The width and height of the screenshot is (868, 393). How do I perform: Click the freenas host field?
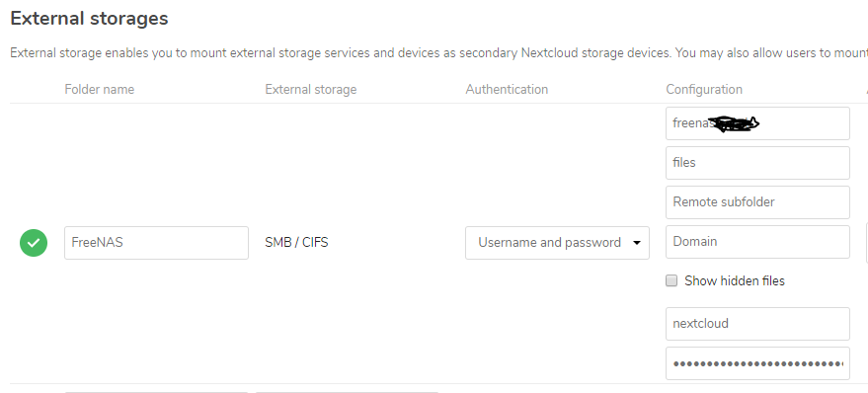757,123
